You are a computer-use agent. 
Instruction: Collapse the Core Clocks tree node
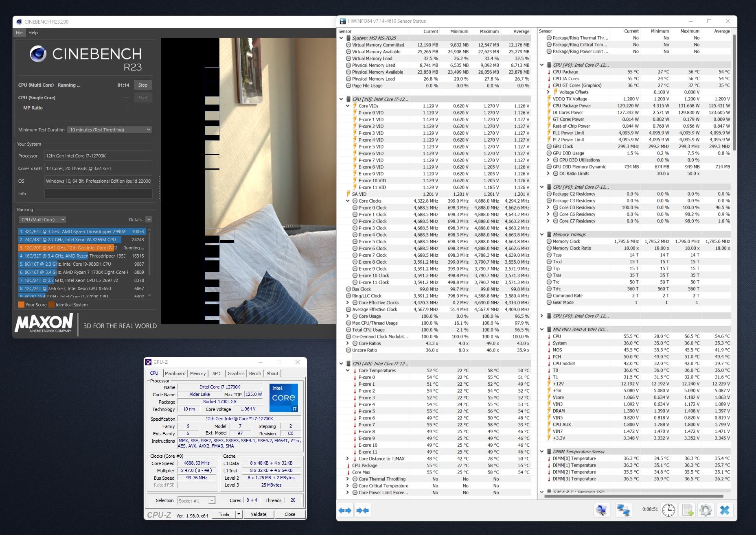pos(348,201)
